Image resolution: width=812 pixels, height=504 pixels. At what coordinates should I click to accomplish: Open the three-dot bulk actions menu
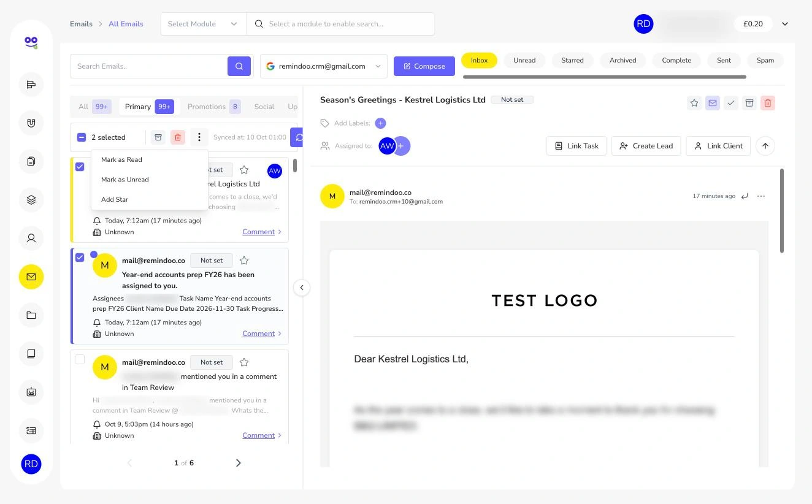[199, 137]
